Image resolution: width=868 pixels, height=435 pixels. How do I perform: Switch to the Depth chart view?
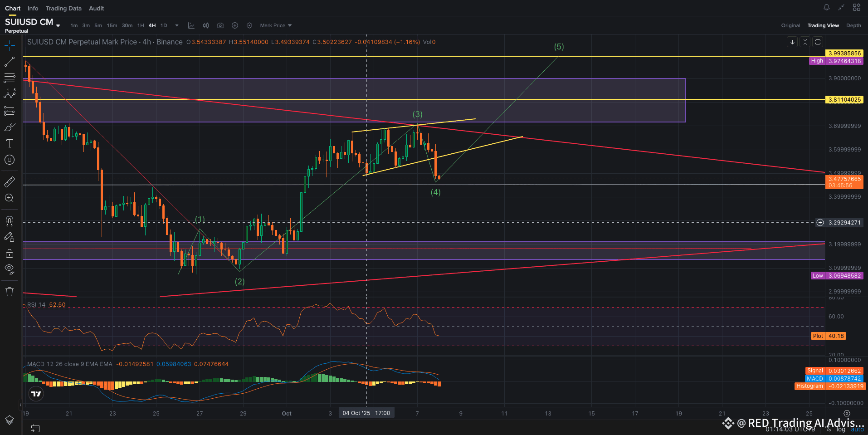853,25
